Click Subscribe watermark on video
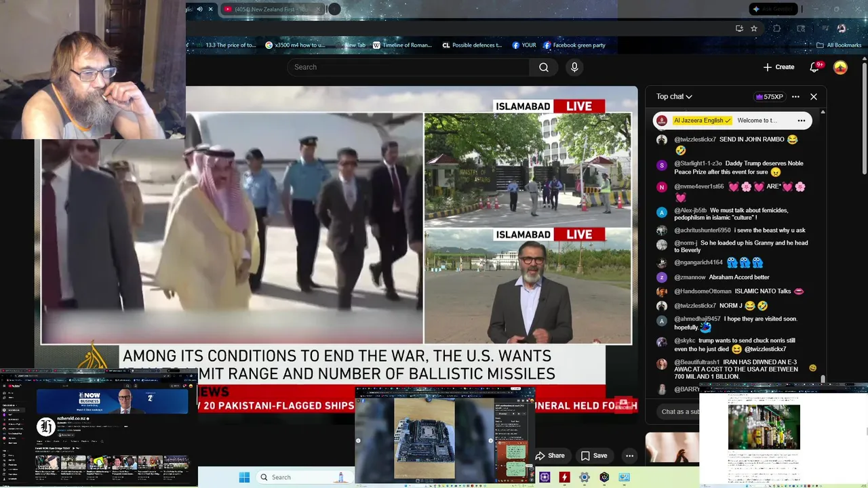The width and height of the screenshot is (868, 488). point(624,405)
